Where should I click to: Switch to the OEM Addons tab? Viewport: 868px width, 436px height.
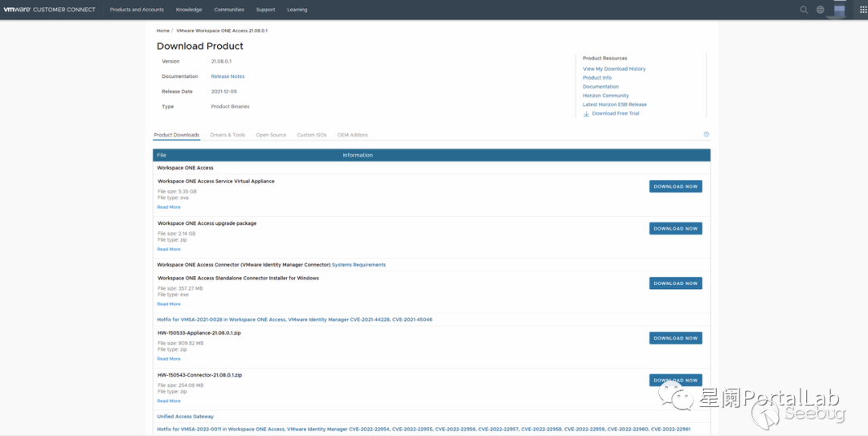(353, 135)
